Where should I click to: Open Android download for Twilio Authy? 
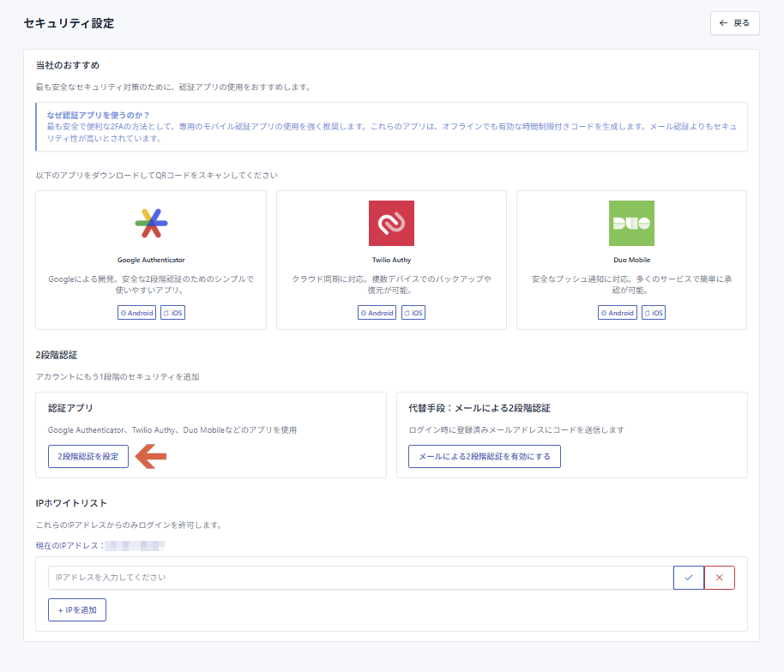[x=377, y=313]
